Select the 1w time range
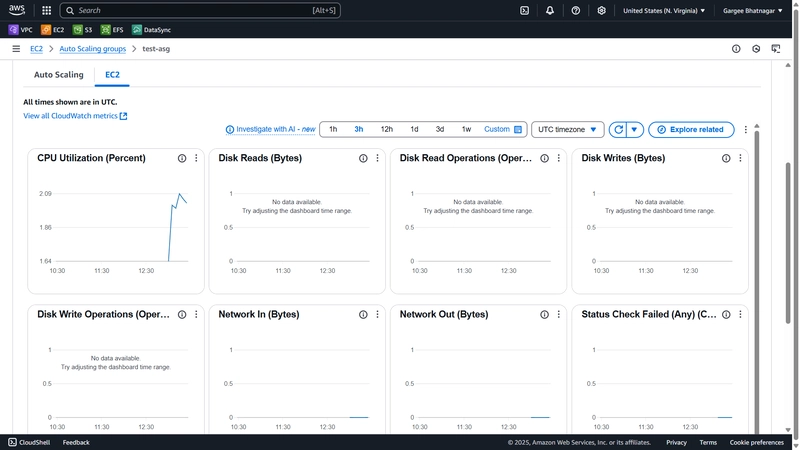 click(466, 130)
